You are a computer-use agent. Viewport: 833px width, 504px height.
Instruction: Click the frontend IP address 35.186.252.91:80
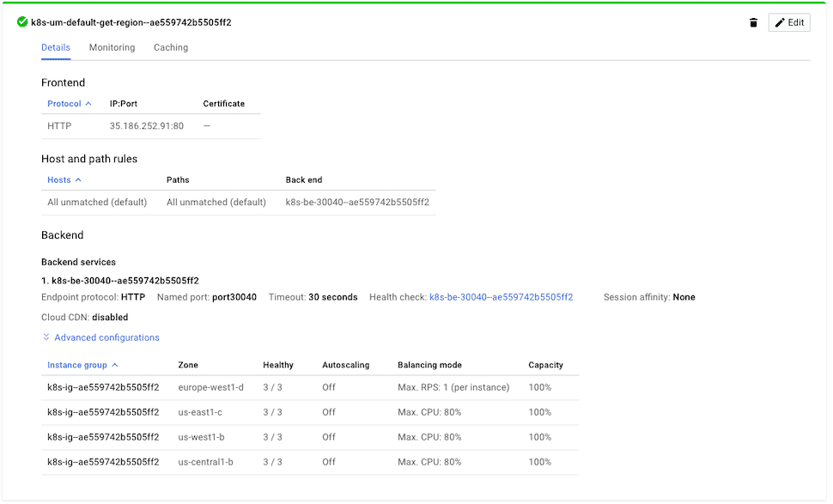click(x=147, y=126)
